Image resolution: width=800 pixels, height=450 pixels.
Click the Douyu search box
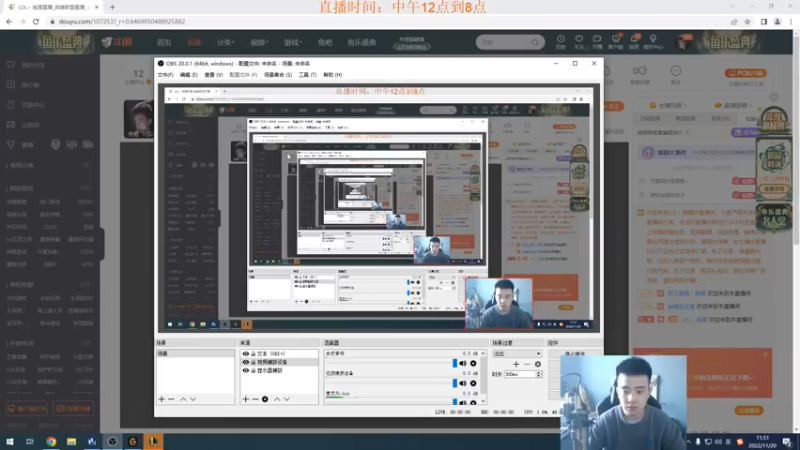coord(505,42)
